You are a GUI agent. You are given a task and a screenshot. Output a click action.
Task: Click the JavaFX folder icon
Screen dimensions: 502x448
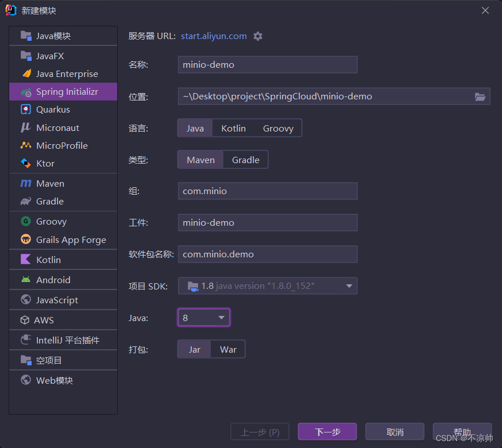point(26,56)
